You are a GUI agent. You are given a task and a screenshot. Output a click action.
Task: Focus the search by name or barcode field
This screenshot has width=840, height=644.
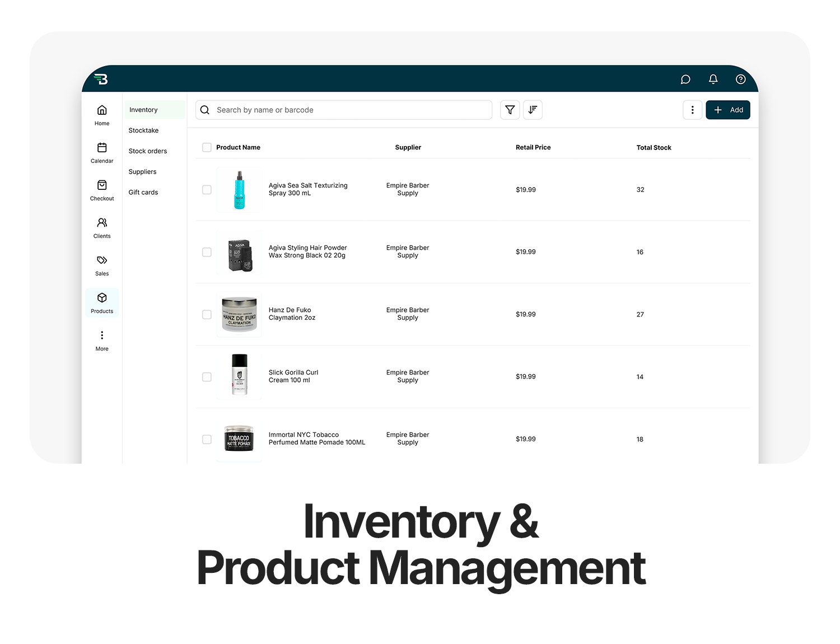coord(347,110)
